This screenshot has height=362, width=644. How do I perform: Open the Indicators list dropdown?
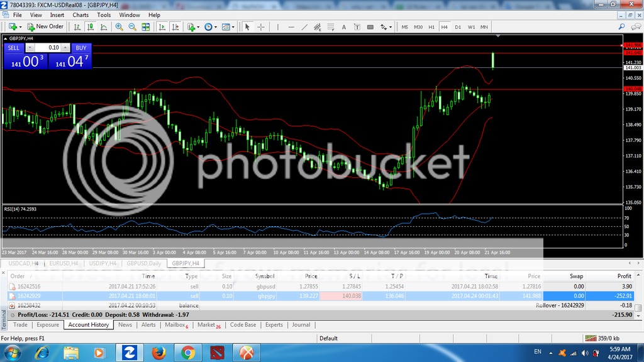point(193,27)
